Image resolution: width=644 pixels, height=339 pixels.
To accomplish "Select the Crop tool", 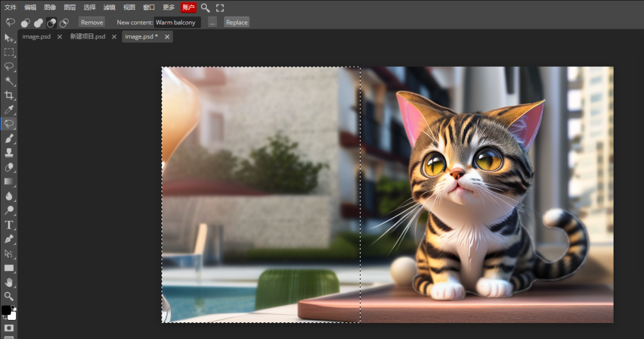I will (x=8, y=95).
